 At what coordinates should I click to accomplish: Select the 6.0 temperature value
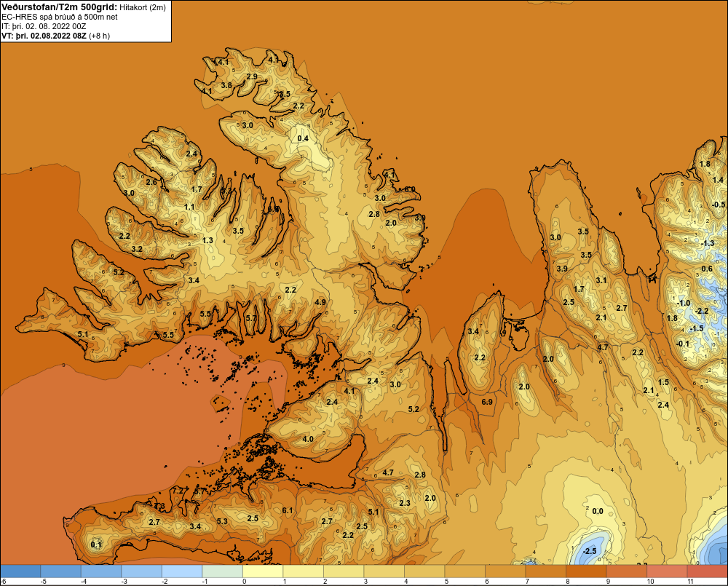point(409,189)
